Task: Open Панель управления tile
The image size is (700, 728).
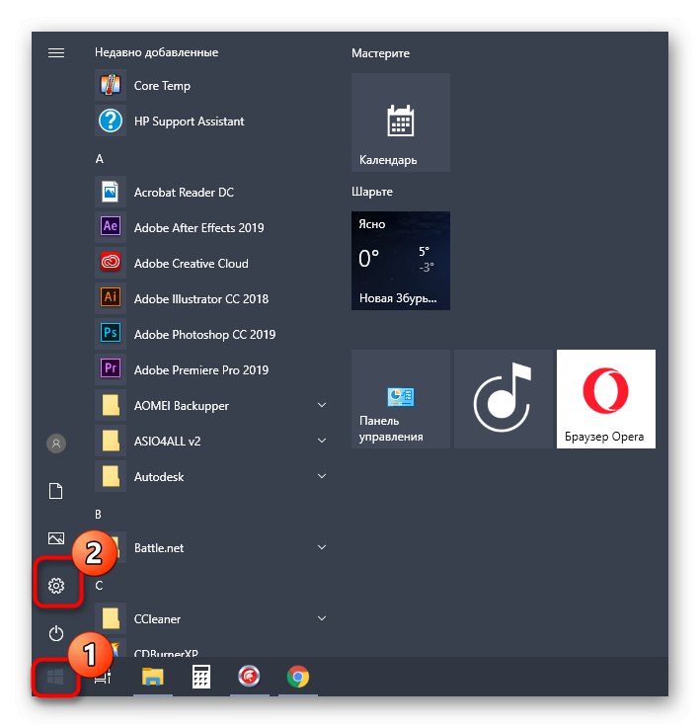Action: (x=401, y=399)
